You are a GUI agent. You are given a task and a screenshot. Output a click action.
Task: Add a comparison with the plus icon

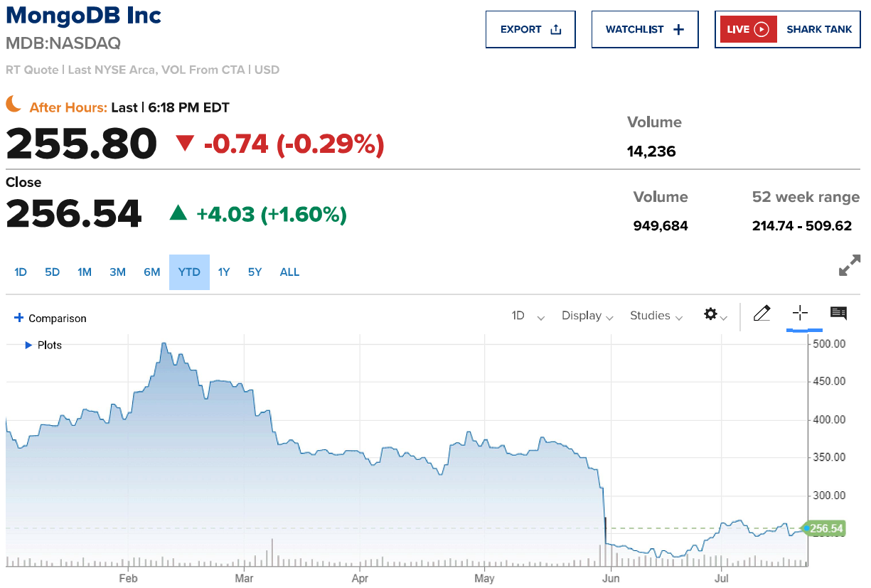(19, 319)
